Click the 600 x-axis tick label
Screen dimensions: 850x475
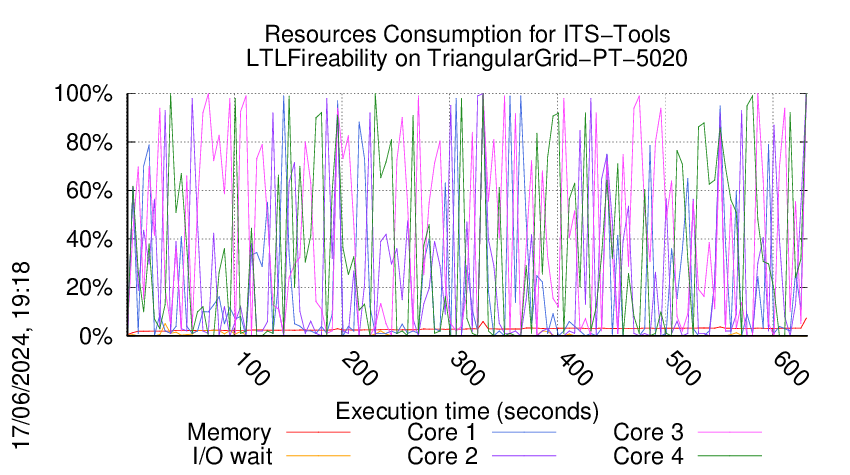pos(791,369)
